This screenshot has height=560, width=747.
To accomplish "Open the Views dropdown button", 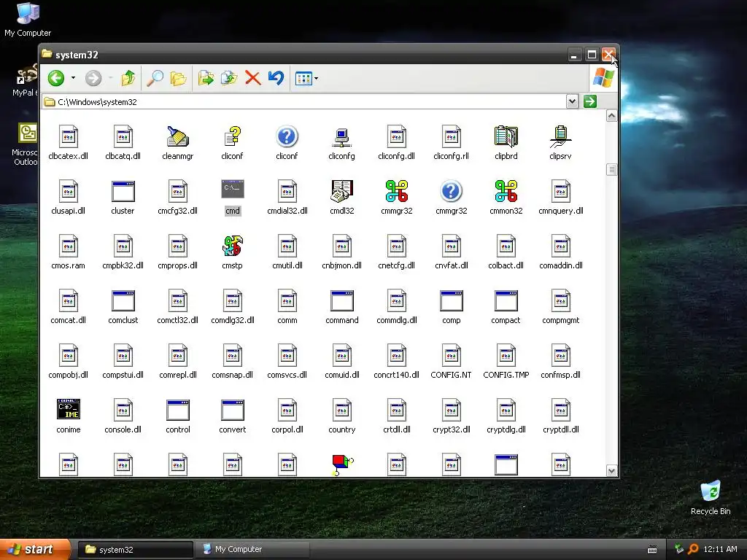I will (x=306, y=78).
